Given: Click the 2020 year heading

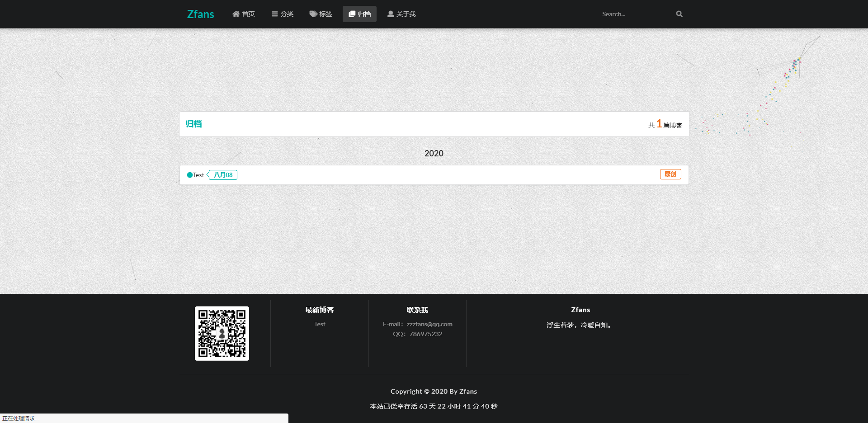Looking at the screenshot, I should pyautogui.click(x=434, y=153).
